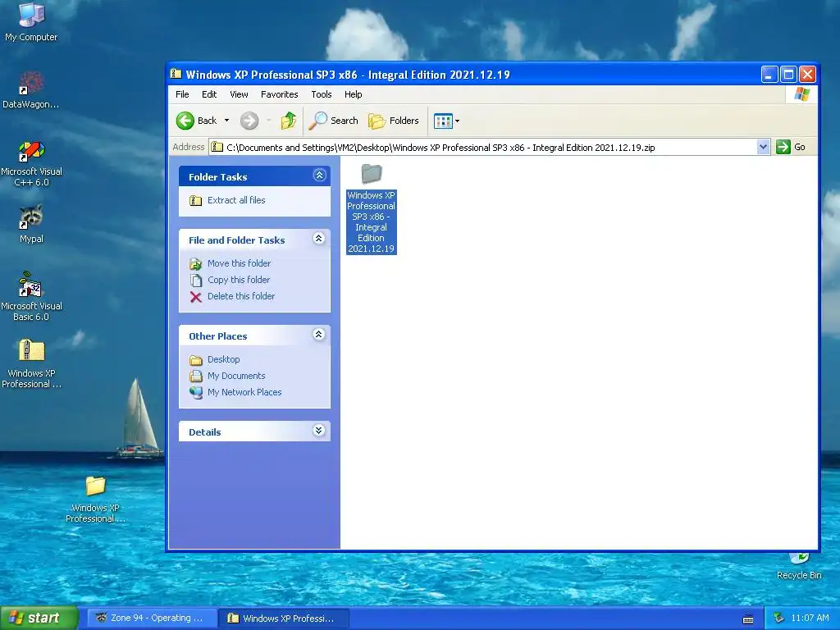The width and height of the screenshot is (840, 630).
Task: Click the 11:07 AM clock
Action: click(x=810, y=619)
